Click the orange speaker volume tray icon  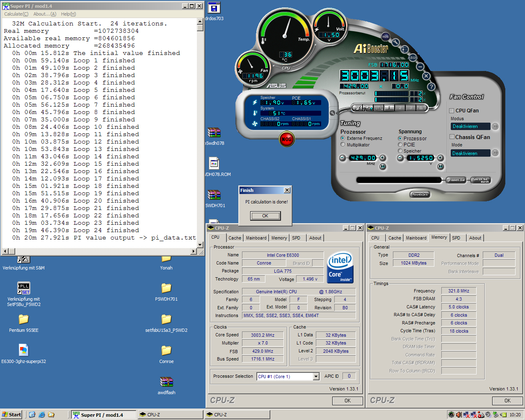coord(459,415)
